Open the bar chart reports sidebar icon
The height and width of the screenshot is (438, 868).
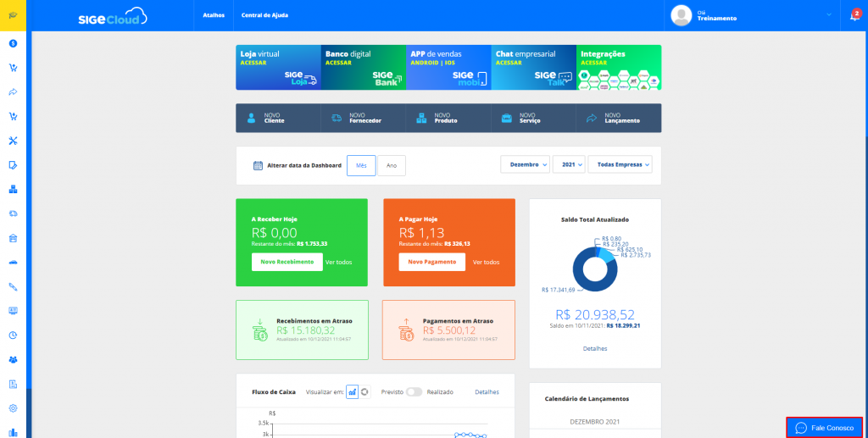click(13, 432)
